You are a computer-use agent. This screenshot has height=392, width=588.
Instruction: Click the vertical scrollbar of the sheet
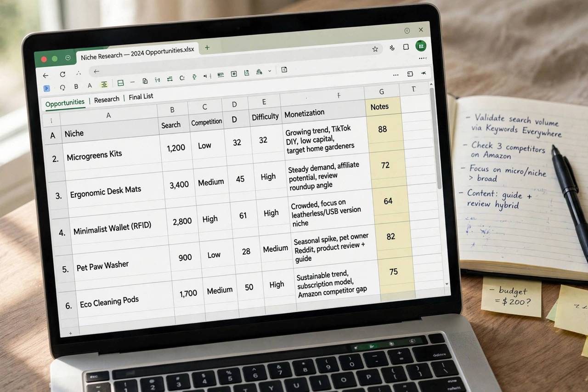[x=435, y=138]
